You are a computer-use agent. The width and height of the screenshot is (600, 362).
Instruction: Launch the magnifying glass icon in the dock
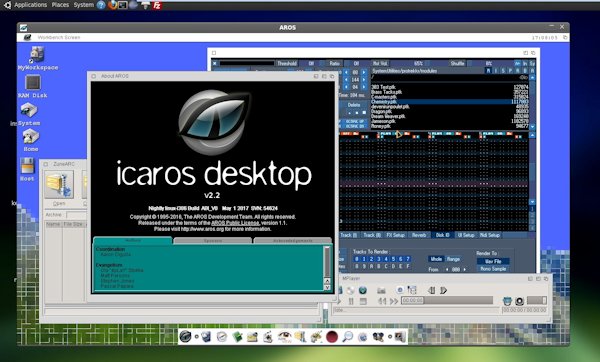347,337
